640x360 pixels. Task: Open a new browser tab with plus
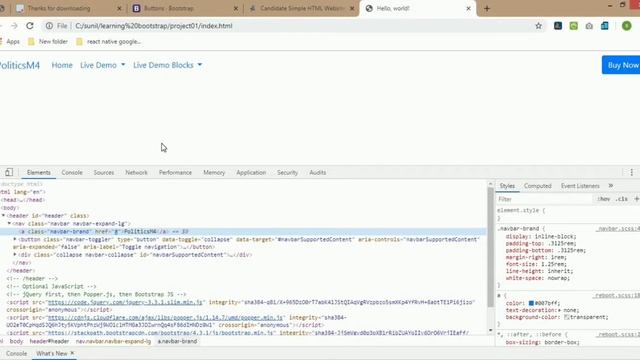click(x=487, y=8)
